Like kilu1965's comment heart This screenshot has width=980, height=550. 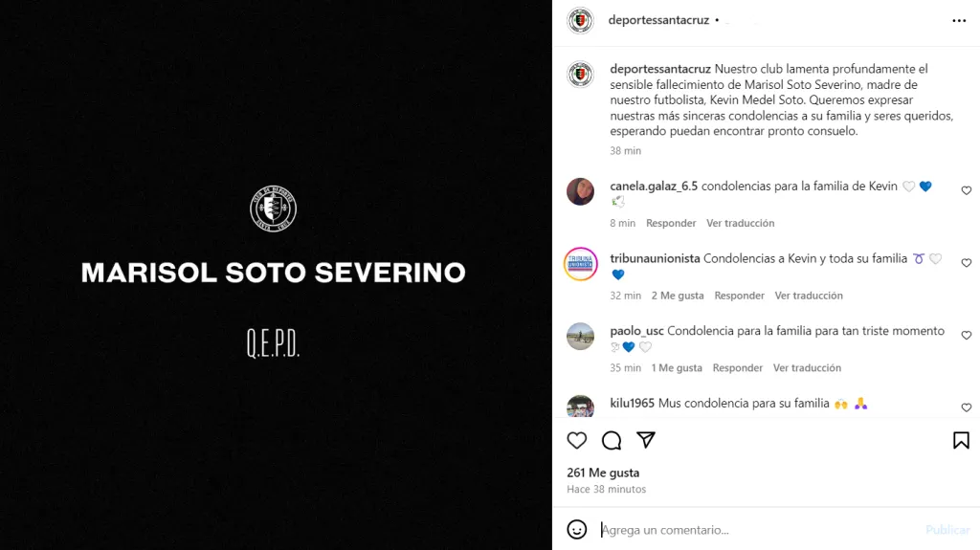point(967,407)
